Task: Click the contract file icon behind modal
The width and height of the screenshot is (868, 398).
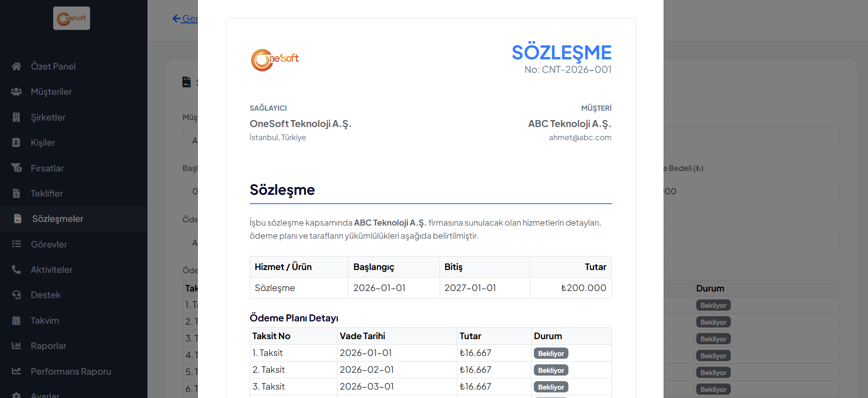Action: tap(187, 82)
